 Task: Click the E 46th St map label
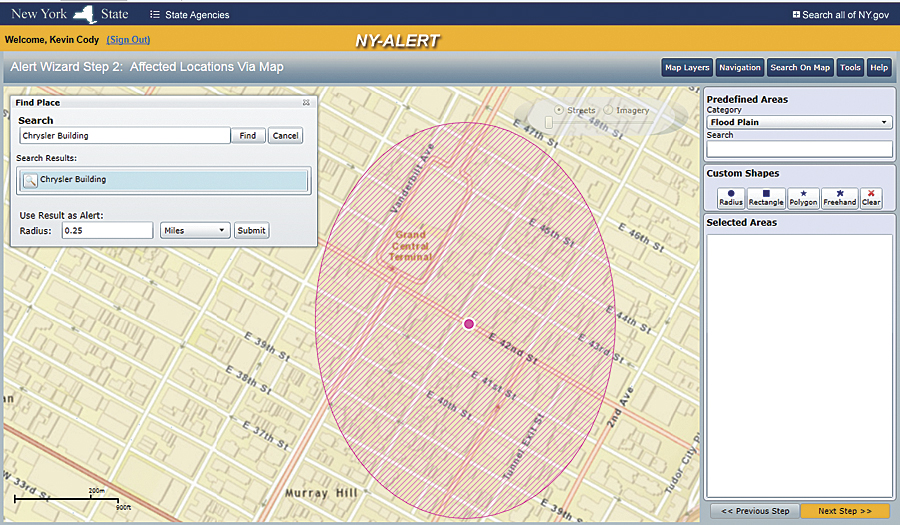tap(641, 238)
